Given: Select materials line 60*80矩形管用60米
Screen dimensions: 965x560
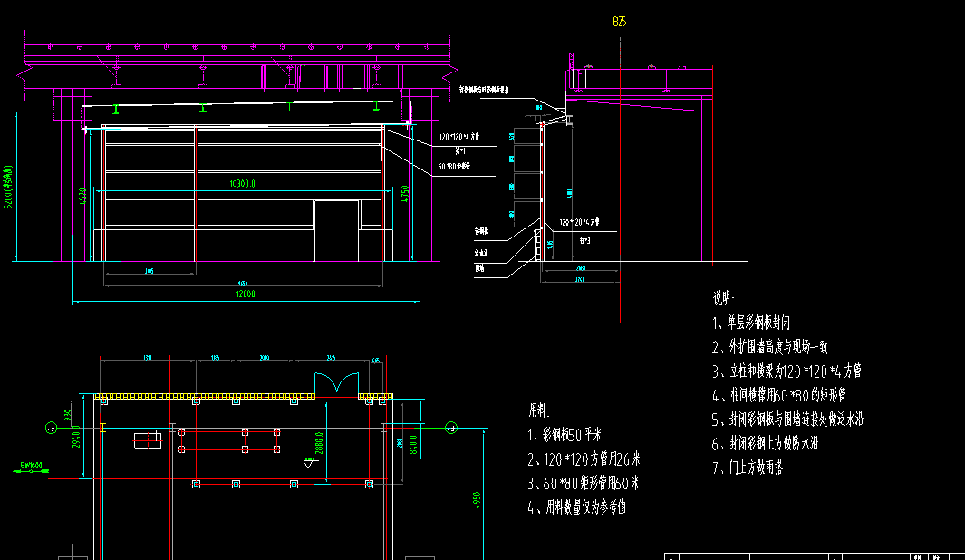Looking at the screenshot, I should 584,483.
